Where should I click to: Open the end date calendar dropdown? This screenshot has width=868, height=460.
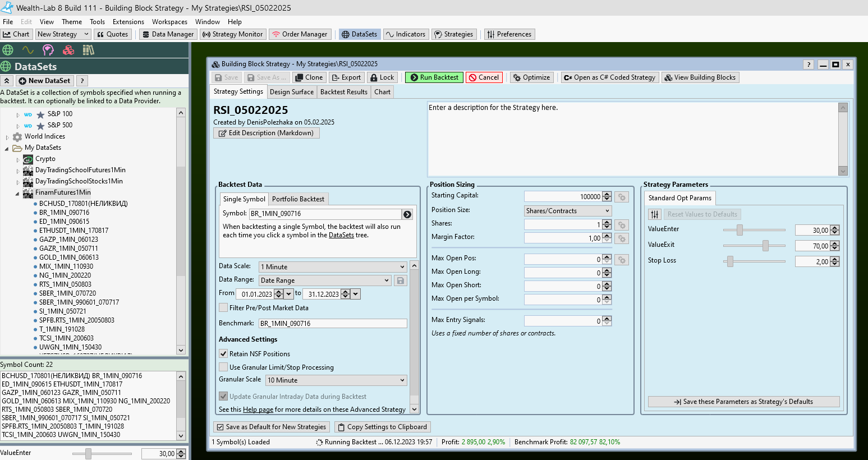pyautogui.click(x=356, y=294)
